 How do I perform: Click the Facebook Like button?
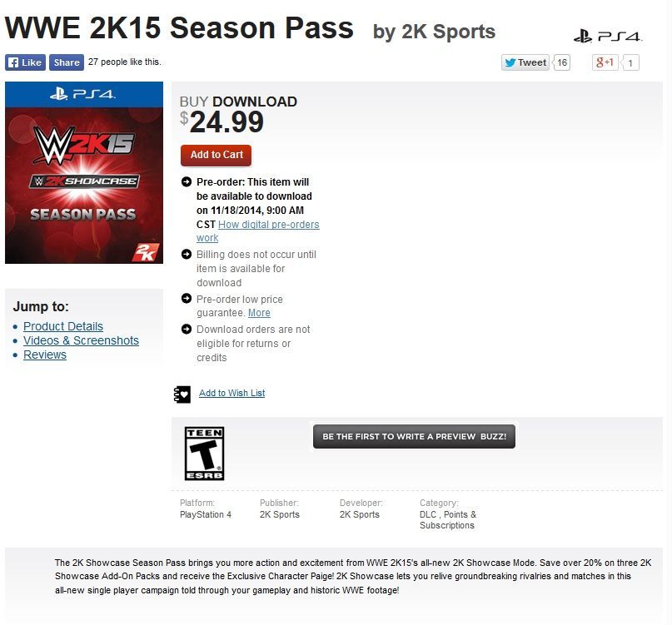(x=24, y=62)
